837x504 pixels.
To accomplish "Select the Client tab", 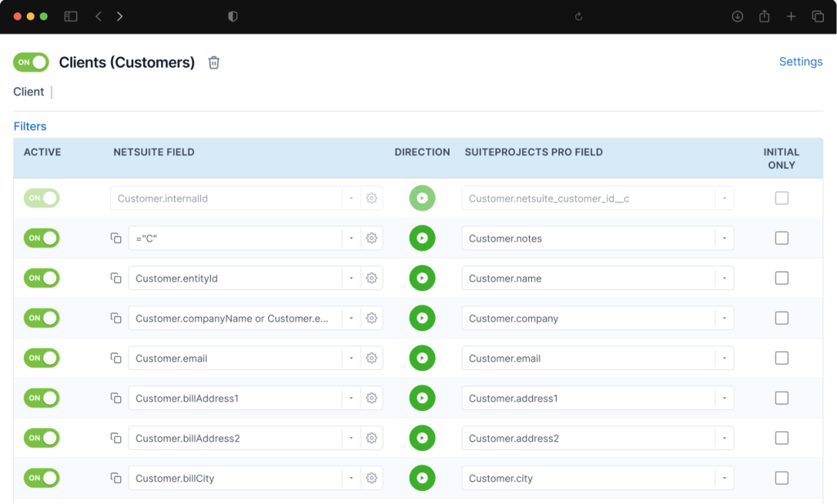I will (x=29, y=91).
